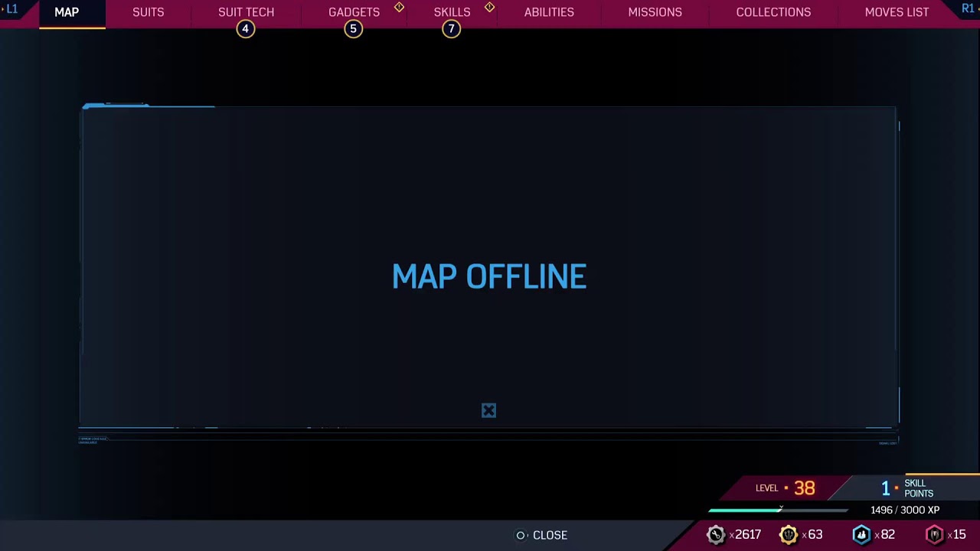Click the yellow token icon beside x63

tap(788, 535)
